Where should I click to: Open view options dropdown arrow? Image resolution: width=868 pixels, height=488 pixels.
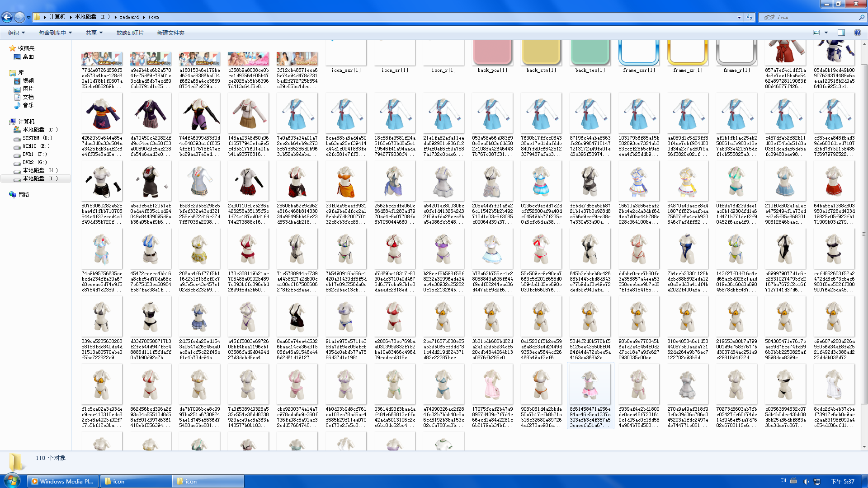tap(826, 33)
